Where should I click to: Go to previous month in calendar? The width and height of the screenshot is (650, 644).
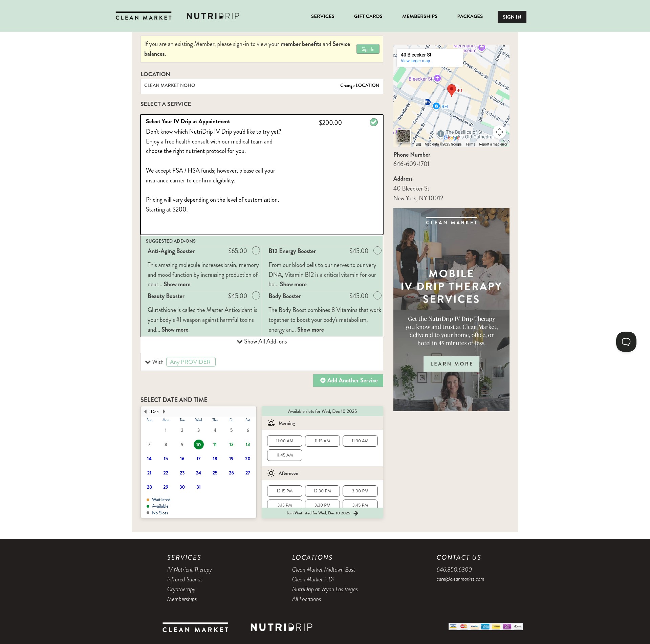[x=146, y=412]
